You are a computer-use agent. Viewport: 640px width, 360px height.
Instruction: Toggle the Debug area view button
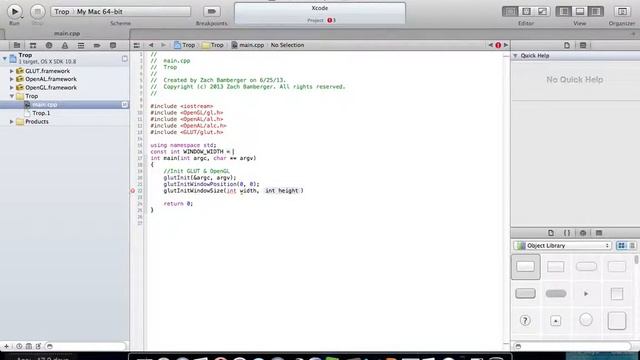tap(580, 11)
